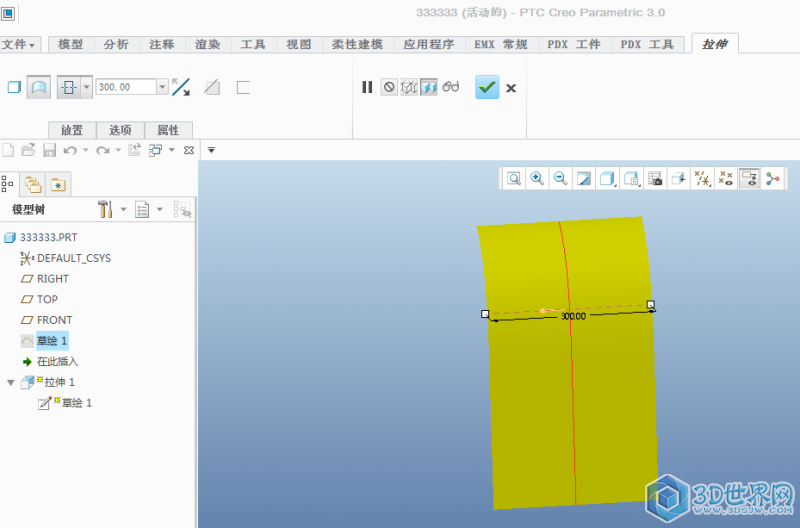Switch to the 渲染 ribbon tab
The height and width of the screenshot is (528, 800).
tap(208, 44)
